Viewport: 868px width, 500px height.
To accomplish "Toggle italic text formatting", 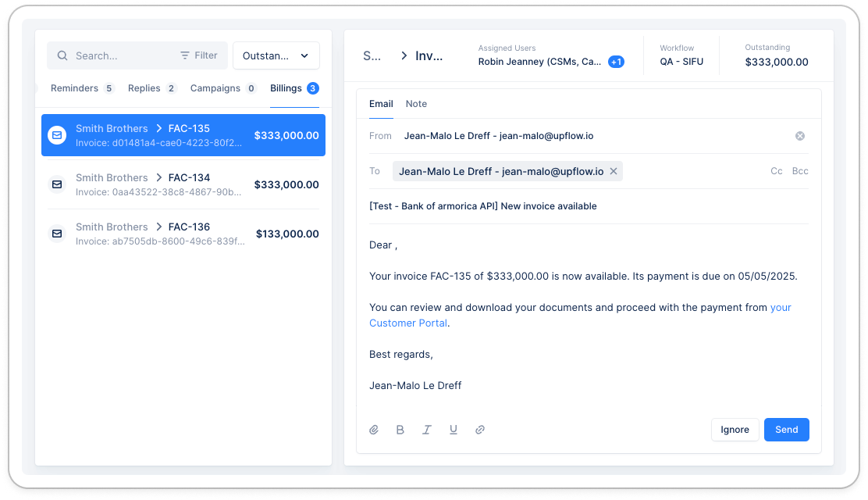I will (427, 430).
